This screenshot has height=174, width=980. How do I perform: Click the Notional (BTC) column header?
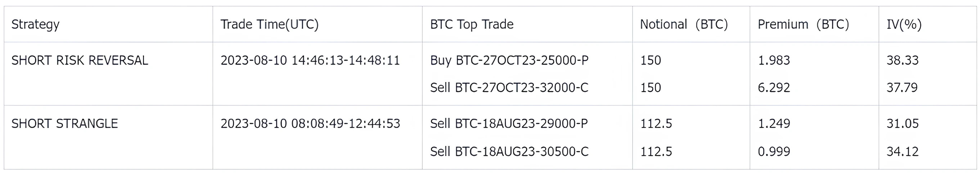coord(684,24)
